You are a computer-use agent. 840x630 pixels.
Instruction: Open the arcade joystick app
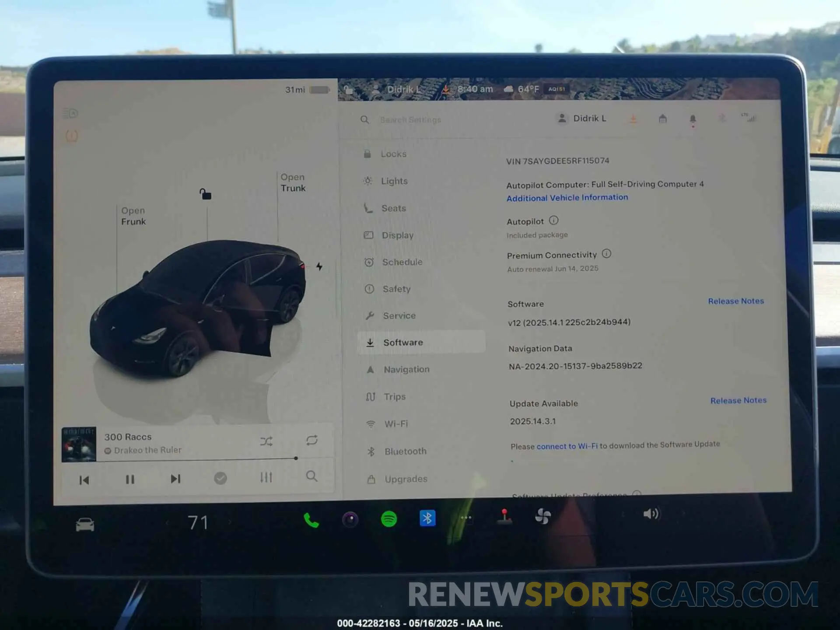coord(504,517)
